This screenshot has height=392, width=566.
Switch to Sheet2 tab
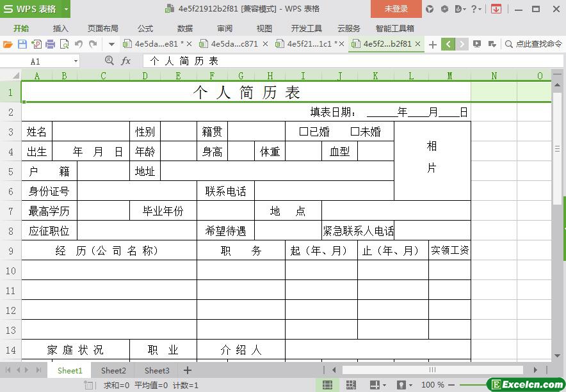point(113,370)
